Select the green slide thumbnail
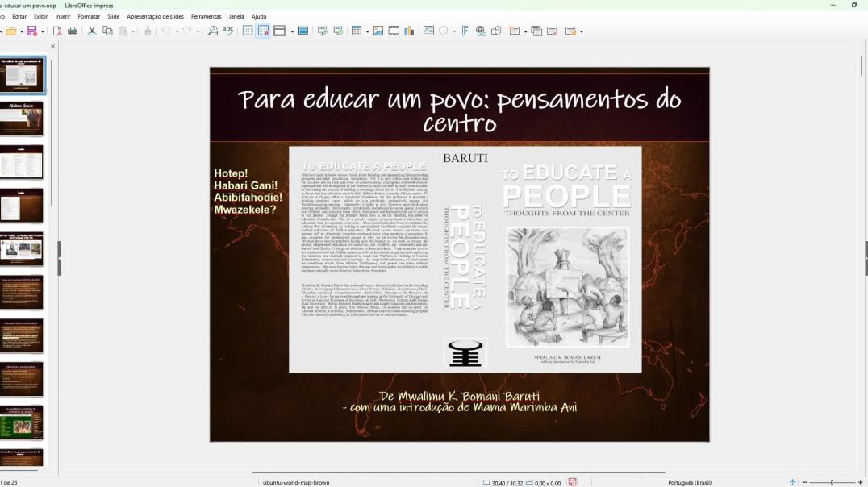Viewport: 868px width, 487px height. [x=21, y=422]
